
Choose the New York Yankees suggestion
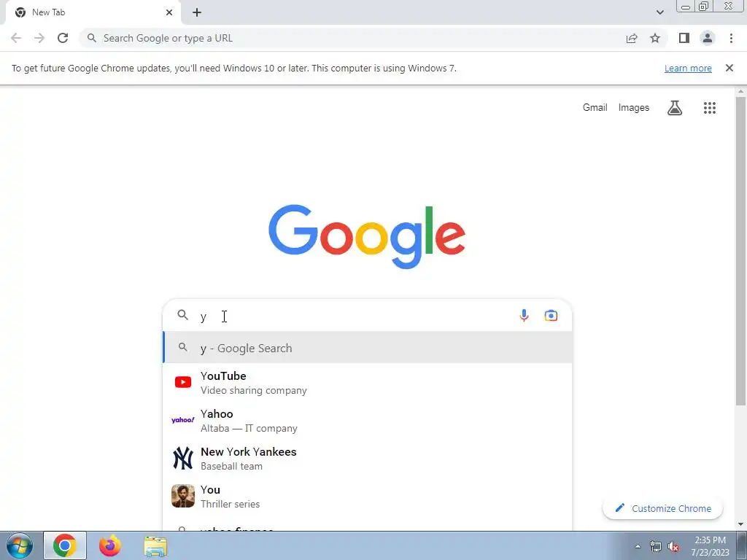[x=368, y=458]
